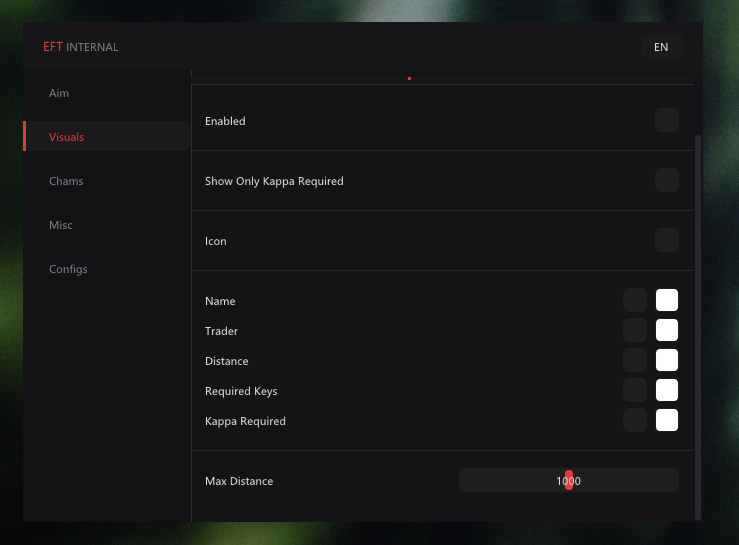This screenshot has width=739, height=545.
Task: Open the EN language selector
Action: click(x=661, y=47)
